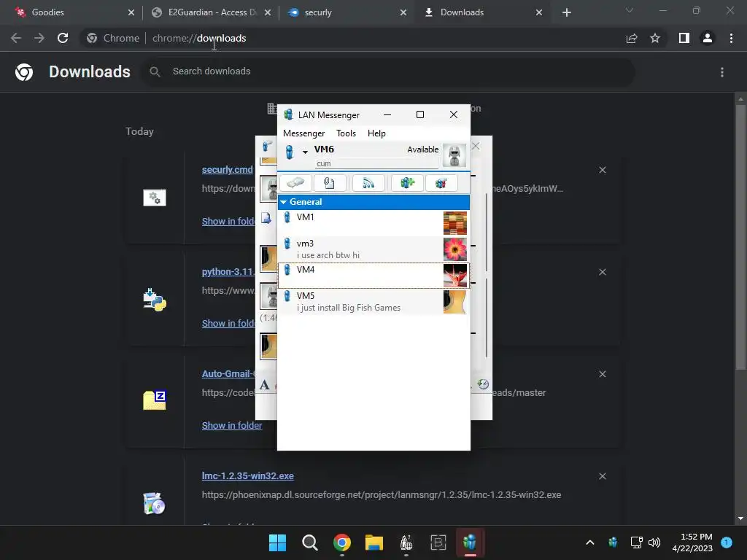Open the Windows Start menu

tap(277, 542)
